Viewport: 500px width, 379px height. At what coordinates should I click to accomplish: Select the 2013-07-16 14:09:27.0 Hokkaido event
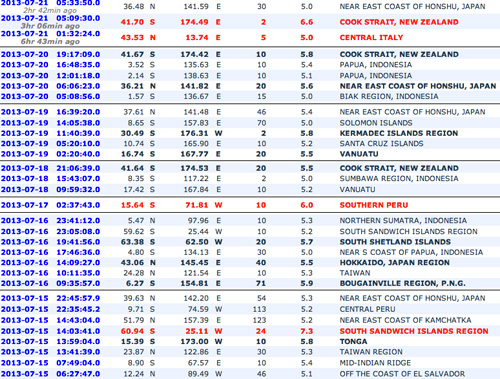(50, 263)
